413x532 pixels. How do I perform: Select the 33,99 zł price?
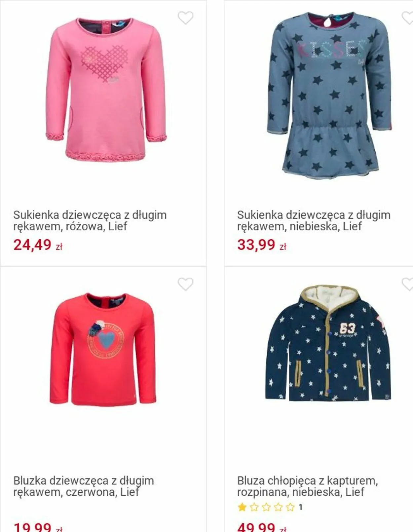click(x=262, y=245)
